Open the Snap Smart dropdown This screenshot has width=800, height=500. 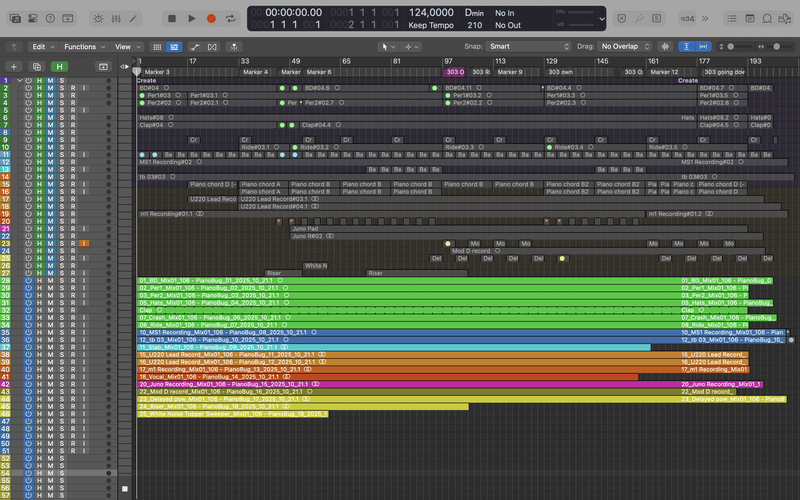click(529, 46)
